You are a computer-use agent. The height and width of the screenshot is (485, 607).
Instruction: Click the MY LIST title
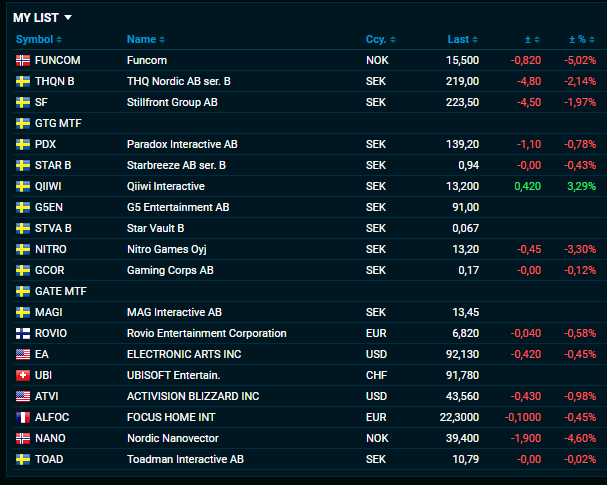click(36, 18)
